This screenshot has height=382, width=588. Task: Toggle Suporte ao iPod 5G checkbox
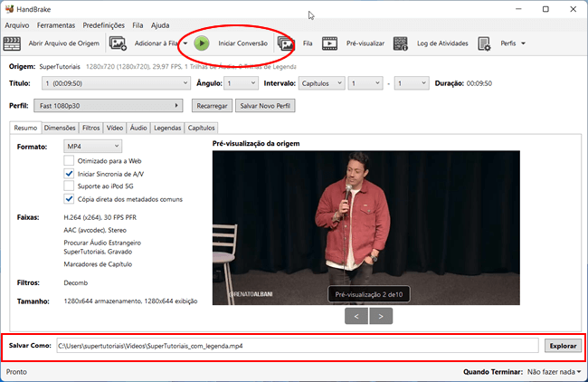click(69, 186)
